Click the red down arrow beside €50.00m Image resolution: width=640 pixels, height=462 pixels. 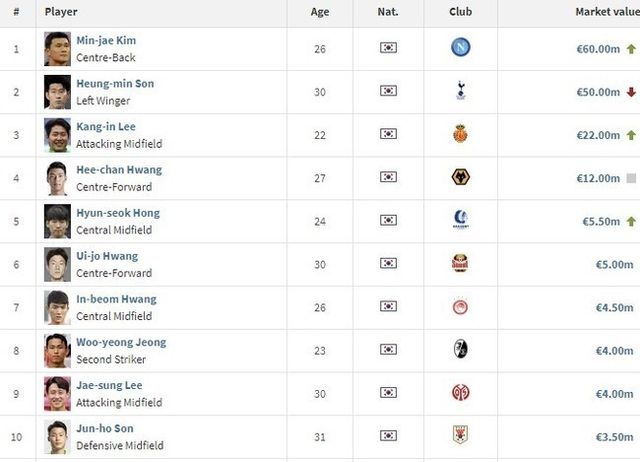[630, 92]
